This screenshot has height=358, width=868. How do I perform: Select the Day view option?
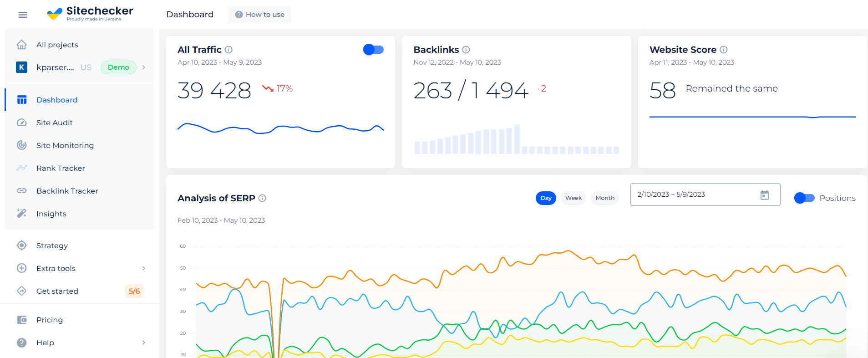[x=546, y=198]
